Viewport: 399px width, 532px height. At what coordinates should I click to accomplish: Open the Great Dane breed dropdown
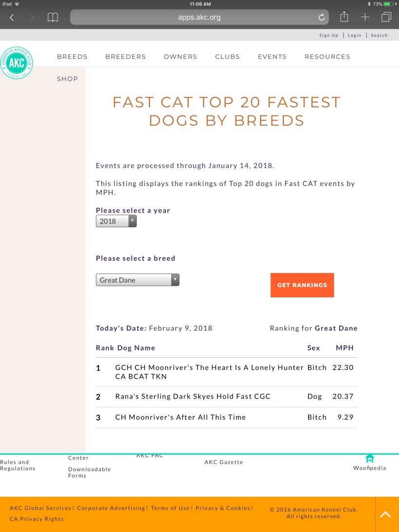tap(137, 280)
